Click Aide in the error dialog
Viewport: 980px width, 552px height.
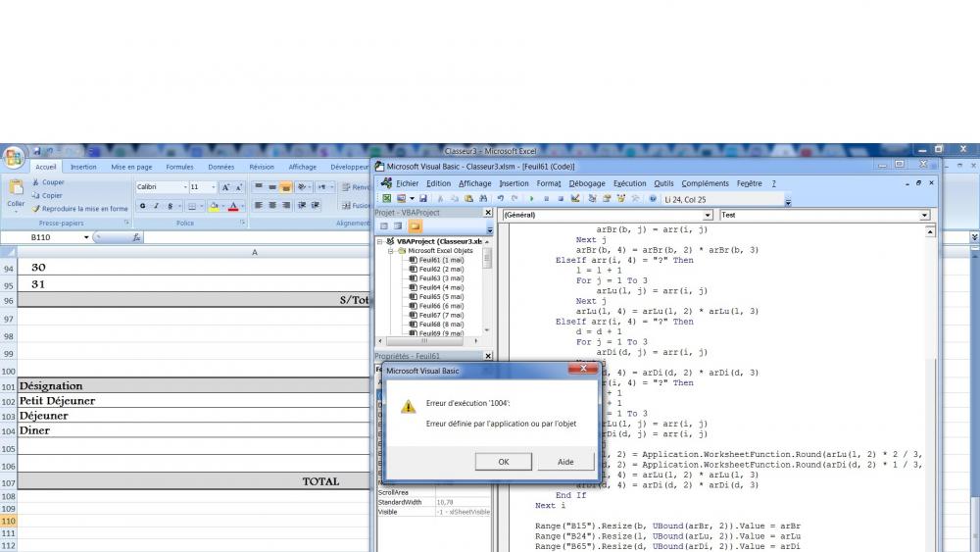[x=565, y=462]
